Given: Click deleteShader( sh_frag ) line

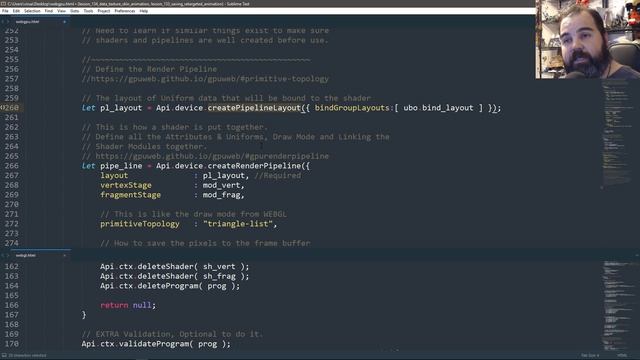Looking at the screenshot, I should (x=175, y=276).
